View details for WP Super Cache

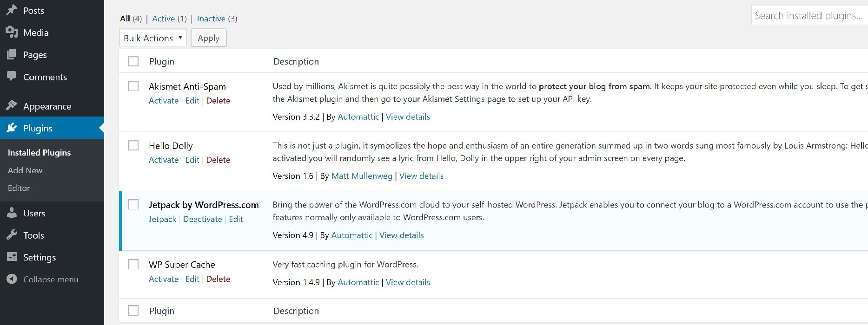408,282
